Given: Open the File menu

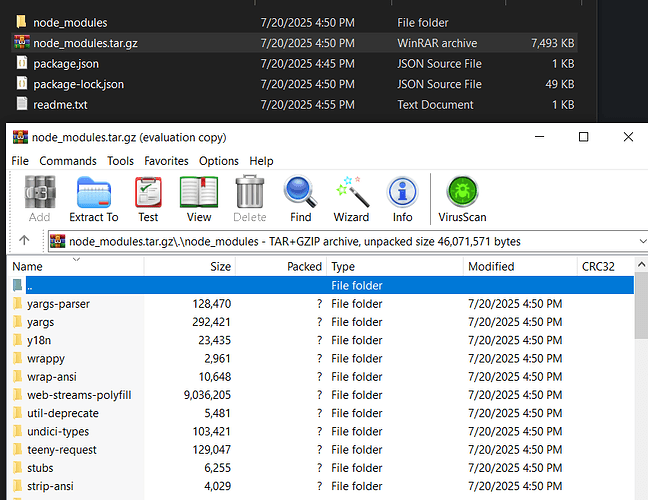Looking at the screenshot, I should pos(20,161).
